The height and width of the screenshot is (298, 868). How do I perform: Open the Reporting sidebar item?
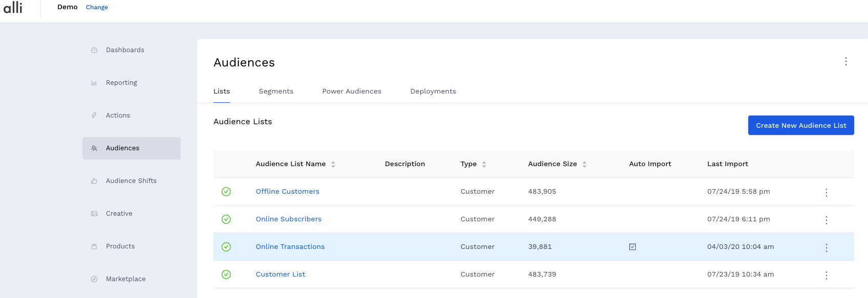(121, 83)
